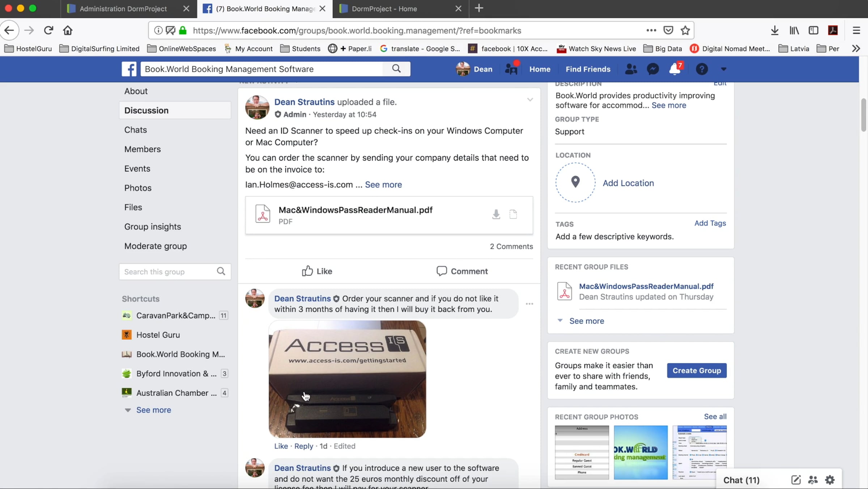Reply to Dean's scanner comment

[303, 446]
